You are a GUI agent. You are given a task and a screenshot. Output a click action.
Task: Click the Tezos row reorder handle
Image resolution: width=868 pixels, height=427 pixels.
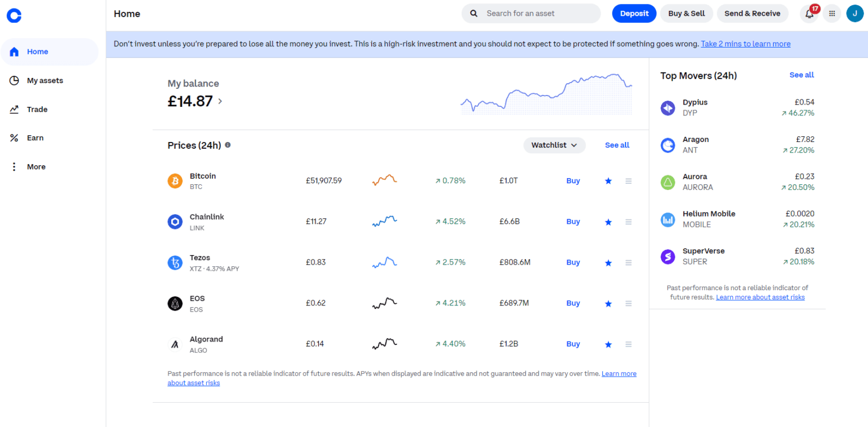(628, 262)
